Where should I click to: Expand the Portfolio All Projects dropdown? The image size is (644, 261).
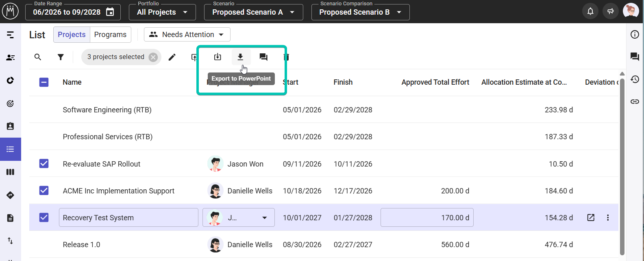[162, 12]
